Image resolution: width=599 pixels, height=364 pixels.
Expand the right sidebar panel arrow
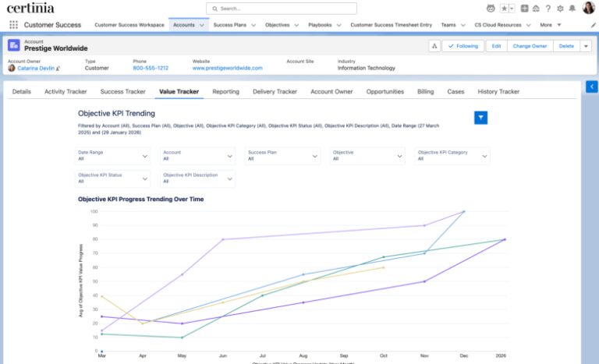[x=591, y=87]
